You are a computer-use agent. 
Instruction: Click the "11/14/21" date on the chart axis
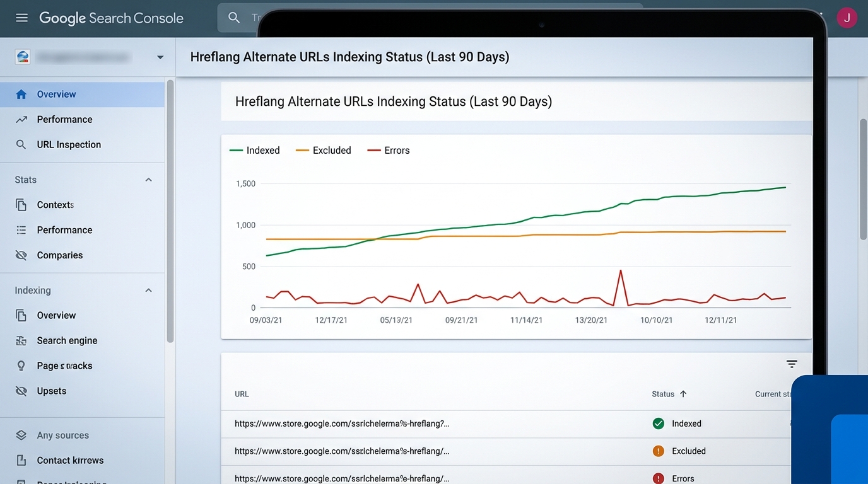click(527, 320)
